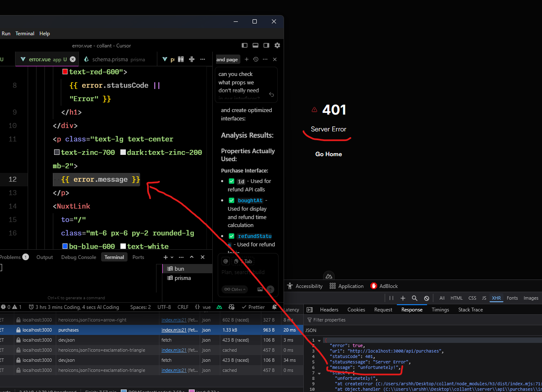Filter network requests by CSS
This screenshot has width=542, height=392.
pyautogui.click(x=472, y=298)
